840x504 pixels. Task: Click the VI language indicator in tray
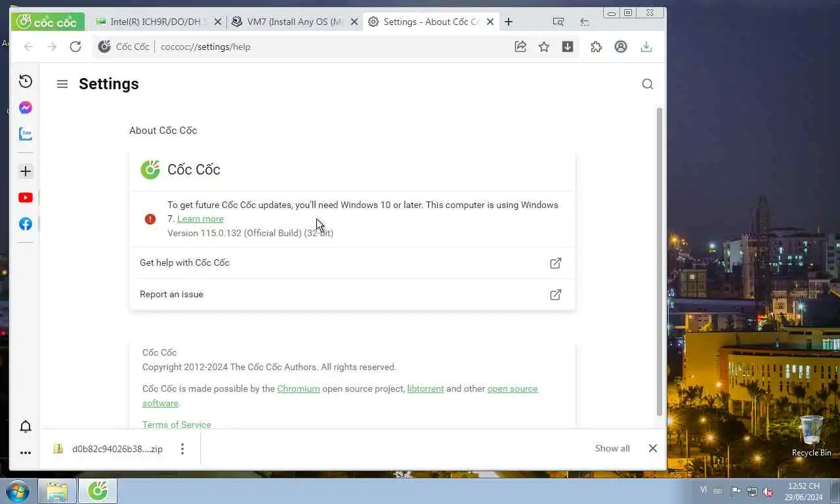(704, 490)
